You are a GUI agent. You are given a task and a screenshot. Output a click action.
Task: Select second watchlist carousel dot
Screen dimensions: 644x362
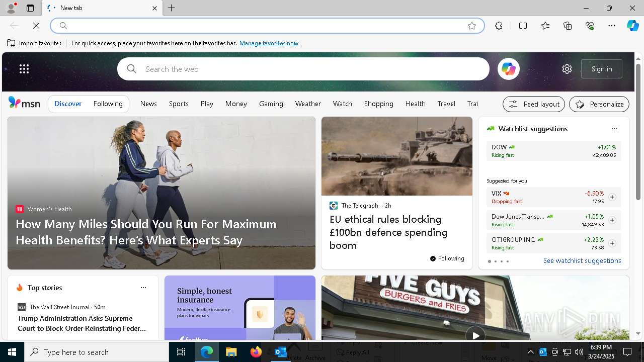click(x=495, y=261)
